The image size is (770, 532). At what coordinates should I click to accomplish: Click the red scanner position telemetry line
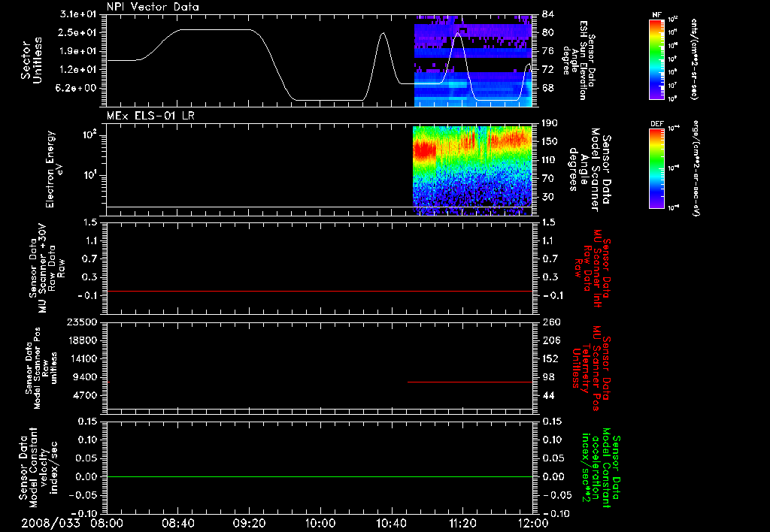(470, 382)
